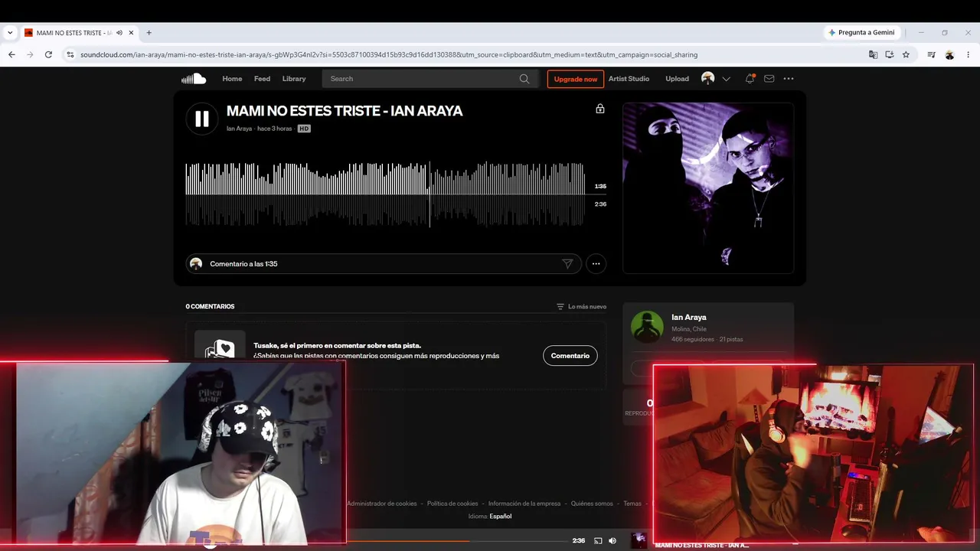Open the Feed tab
This screenshot has width=980, height=551.
coord(262,79)
